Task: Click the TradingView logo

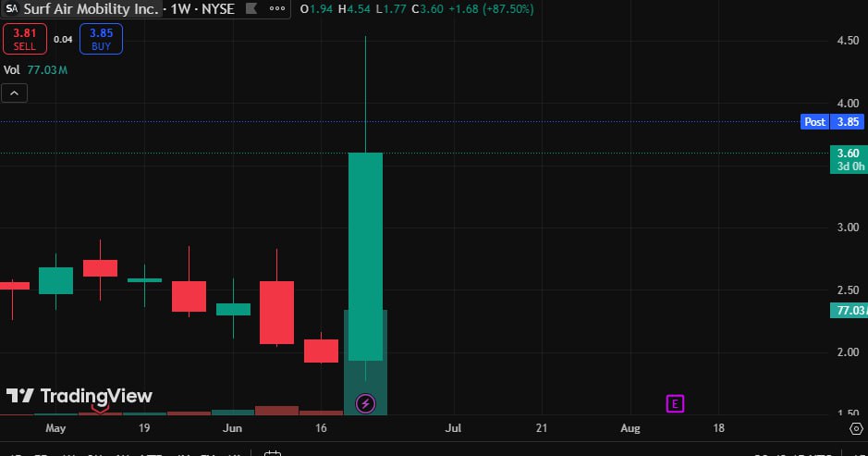Action: (x=79, y=396)
